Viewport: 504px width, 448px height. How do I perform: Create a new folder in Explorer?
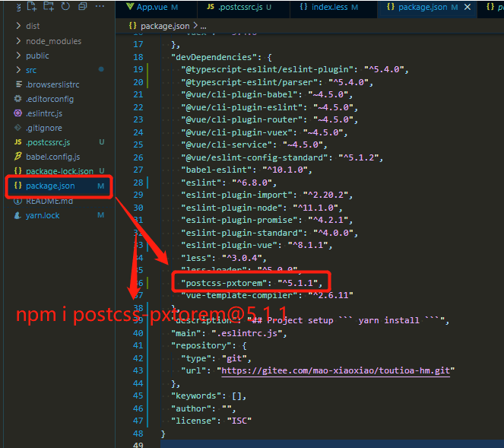[x=49, y=6]
